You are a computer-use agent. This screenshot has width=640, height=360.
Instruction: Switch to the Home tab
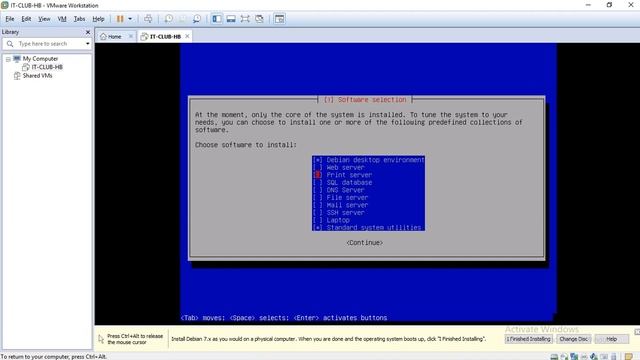coord(114,36)
